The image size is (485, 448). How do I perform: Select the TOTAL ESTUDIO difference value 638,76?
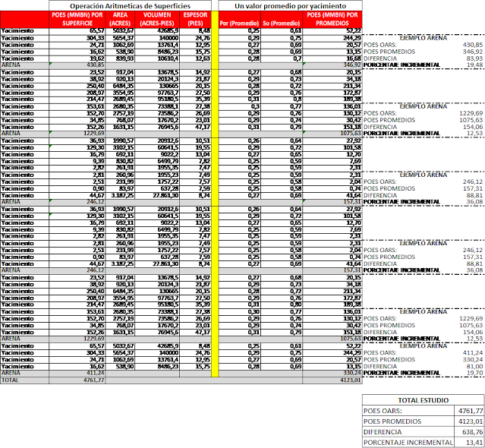(471, 432)
